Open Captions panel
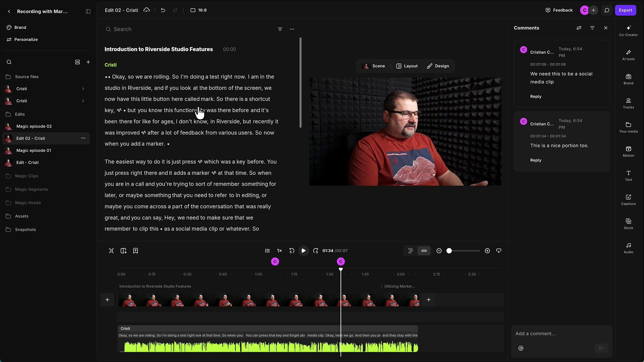Image resolution: width=644 pixels, height=362 pixels. pyautogui.click(x=628, y=200)
